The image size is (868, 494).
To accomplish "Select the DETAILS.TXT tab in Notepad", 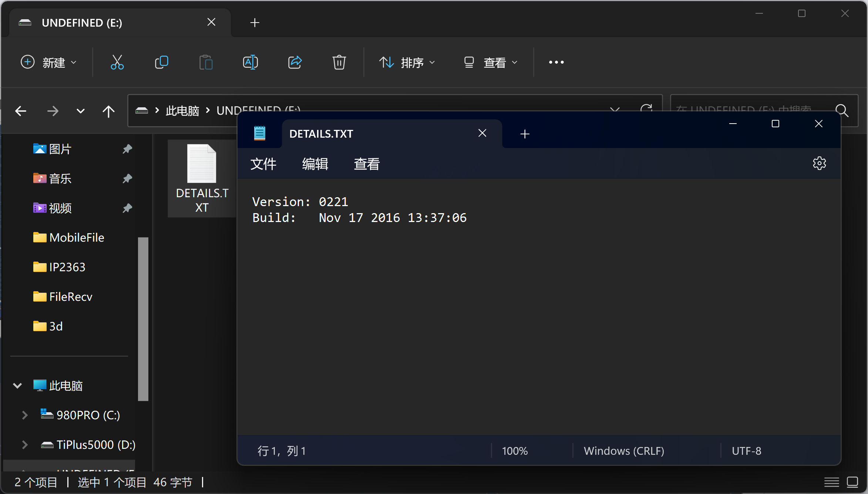I will (x=391, y=134).
